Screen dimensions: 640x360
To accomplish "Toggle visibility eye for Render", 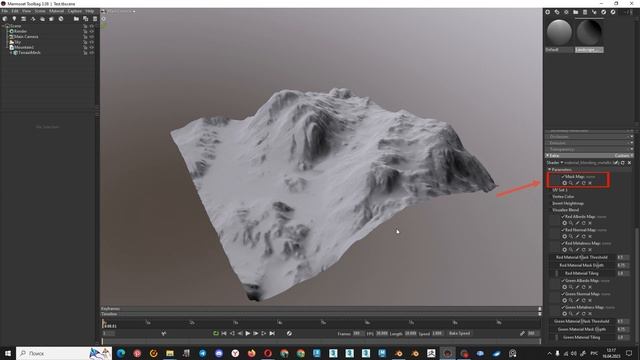I will pos(91,31).
